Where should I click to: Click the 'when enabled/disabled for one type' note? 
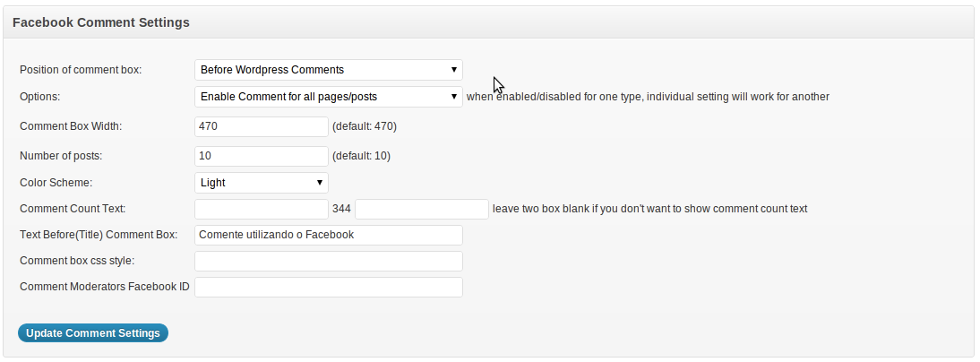coord(649,97)
